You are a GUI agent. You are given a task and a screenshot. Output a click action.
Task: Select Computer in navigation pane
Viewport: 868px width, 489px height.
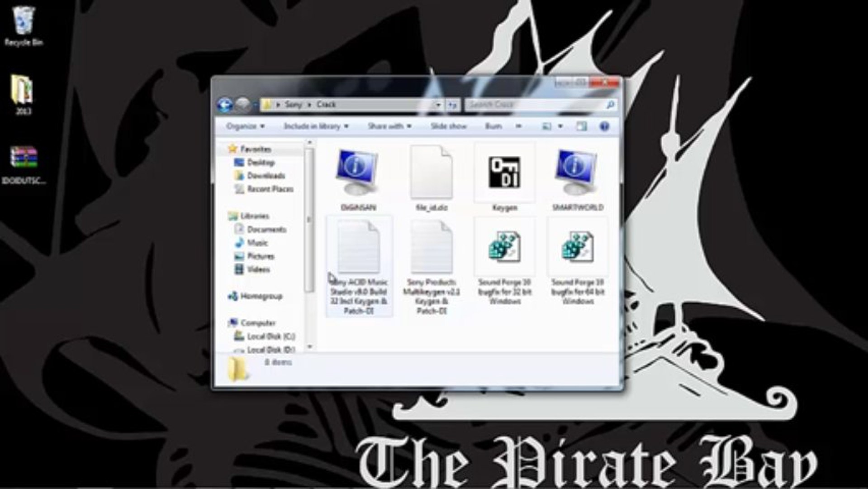pyautogui.click(x=252, y=323)
